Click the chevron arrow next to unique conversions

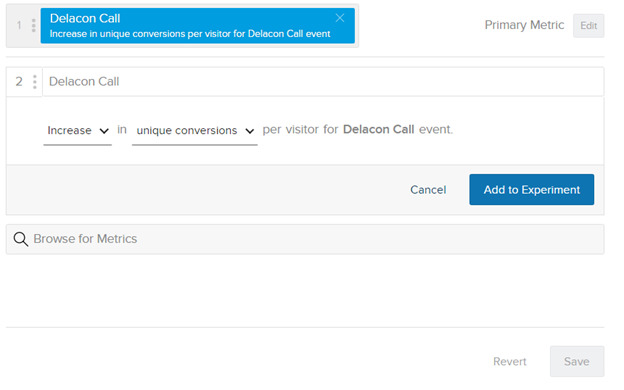250,131
